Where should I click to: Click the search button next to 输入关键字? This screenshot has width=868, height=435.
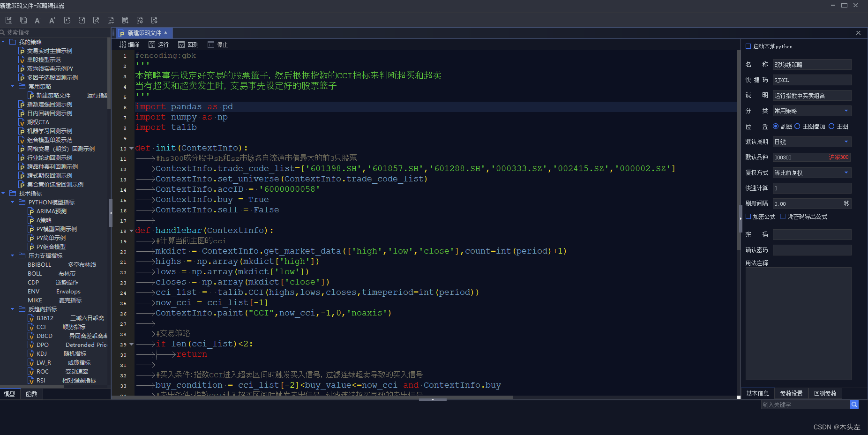click(x=854, y=405)
